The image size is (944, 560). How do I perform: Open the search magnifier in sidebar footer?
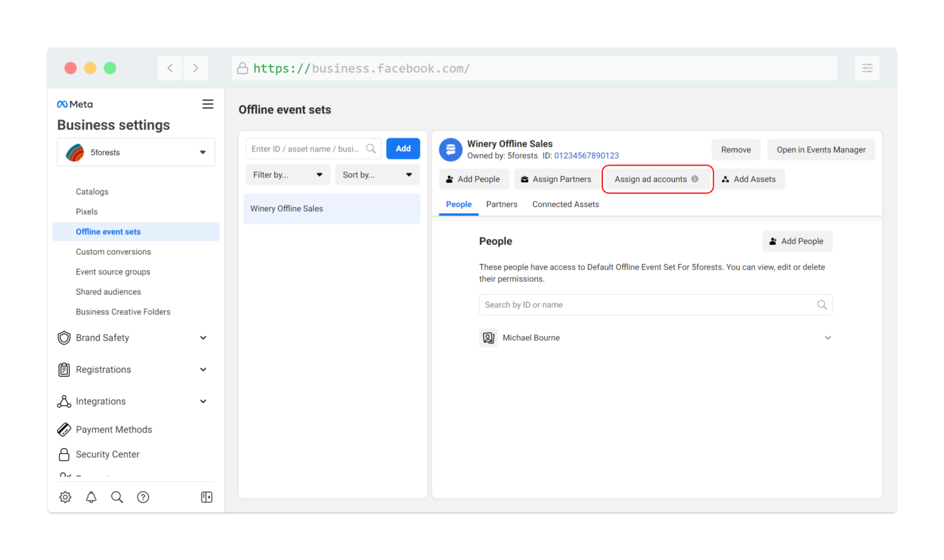click(x=117, y=497)
